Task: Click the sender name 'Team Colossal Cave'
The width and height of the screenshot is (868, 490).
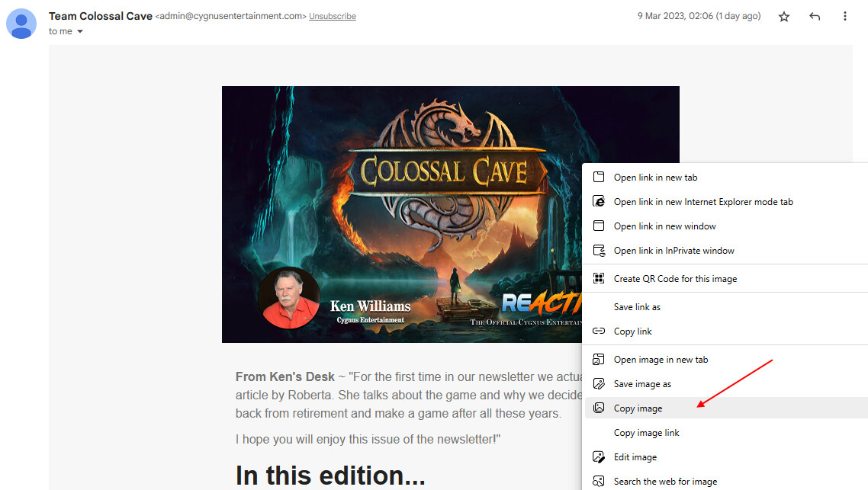Action: (x=100, y=16)
